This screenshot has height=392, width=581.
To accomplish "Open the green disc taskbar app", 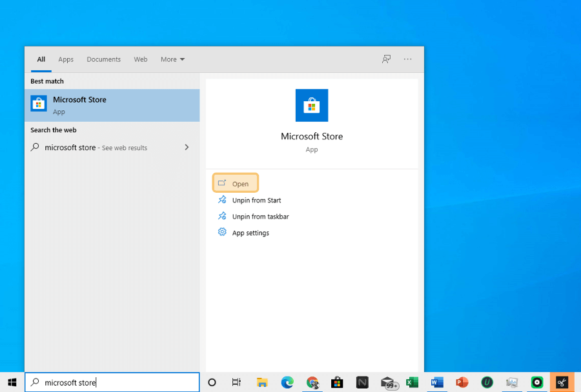I will [x=537, y=382].
